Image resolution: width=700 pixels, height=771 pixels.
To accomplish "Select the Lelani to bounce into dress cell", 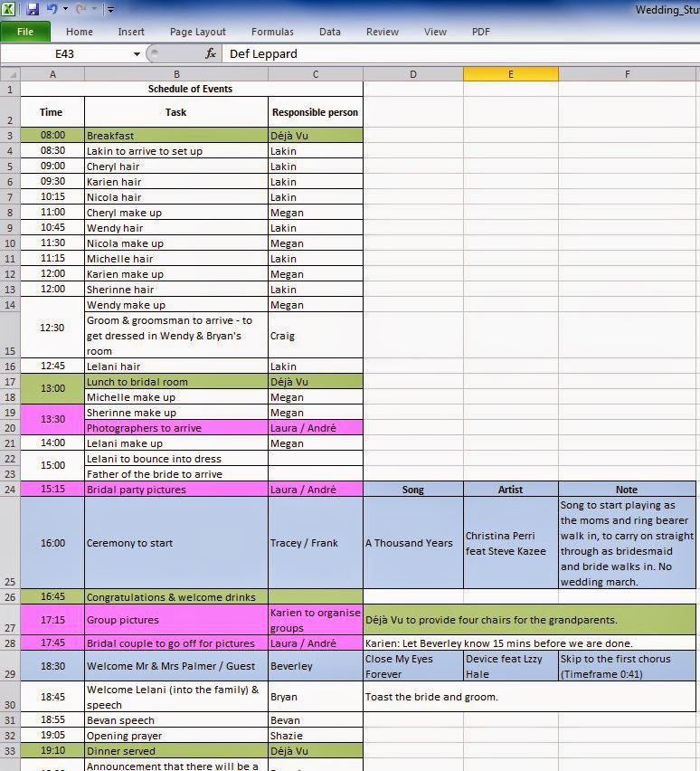I will (x=176, y=459).
